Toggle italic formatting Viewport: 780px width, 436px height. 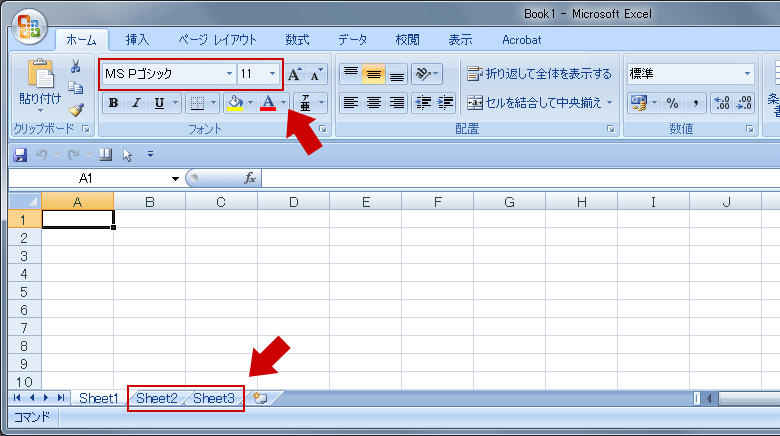point(136,103)
